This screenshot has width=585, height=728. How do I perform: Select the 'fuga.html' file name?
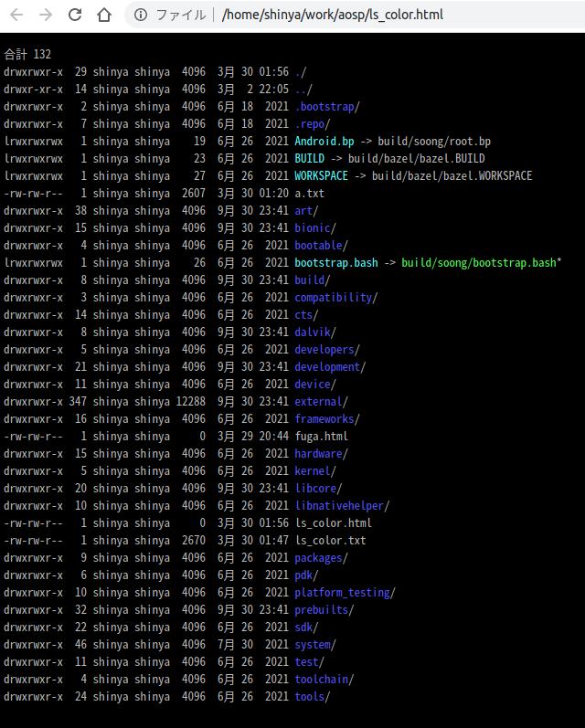[321, 437]
